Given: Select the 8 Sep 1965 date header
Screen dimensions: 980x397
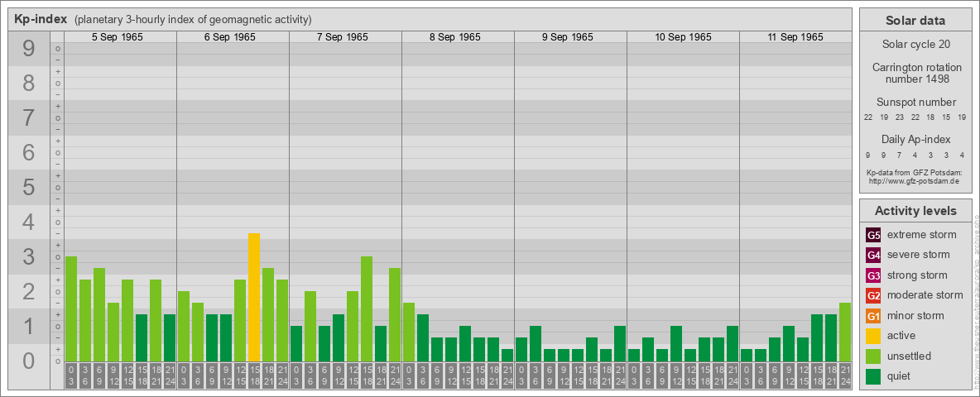Looking at the screenshot, I should (x=455, y=37).
